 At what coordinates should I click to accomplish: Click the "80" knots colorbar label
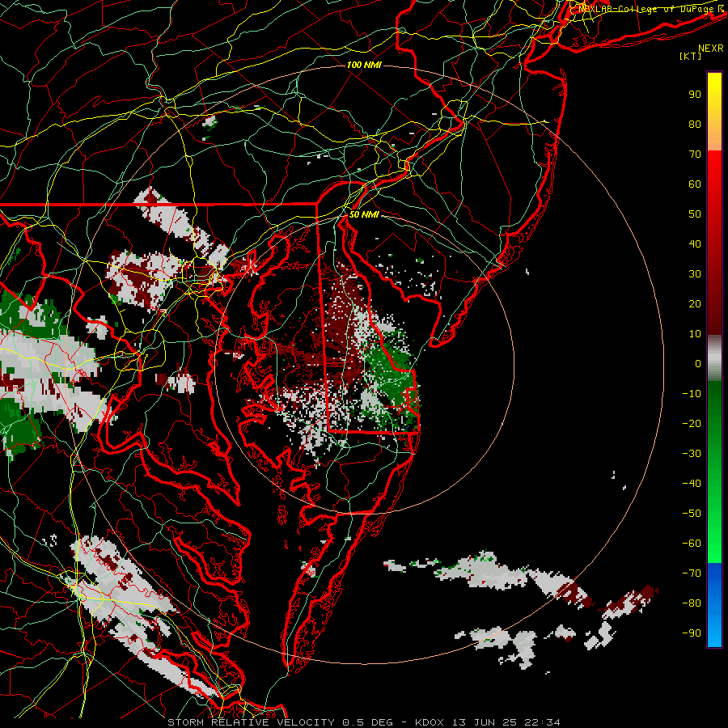(695, 124)
